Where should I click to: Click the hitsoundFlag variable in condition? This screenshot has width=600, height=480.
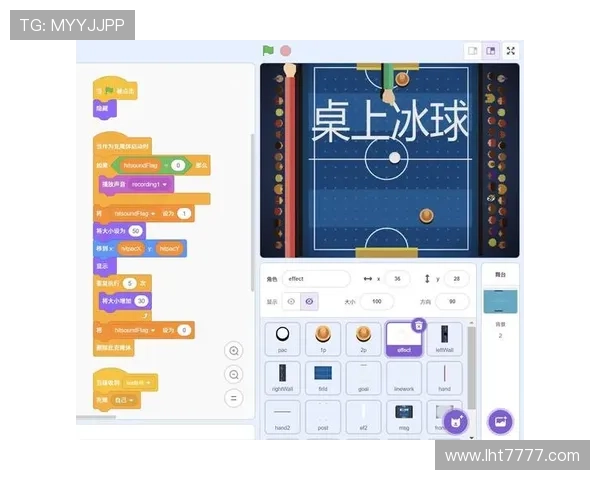tap(140, 165)
